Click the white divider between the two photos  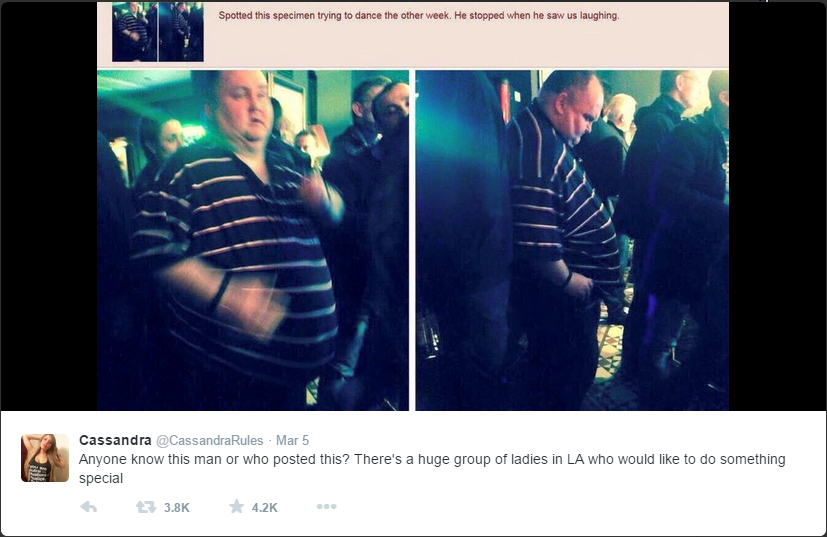coord(412,240)
